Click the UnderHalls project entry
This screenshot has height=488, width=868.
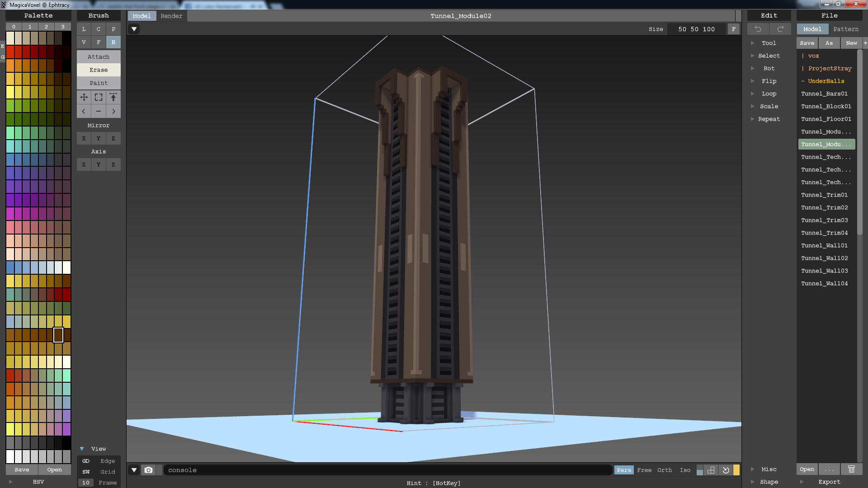pos(827,80)
